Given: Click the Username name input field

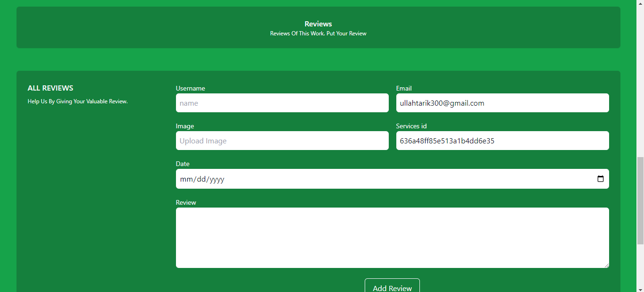Looking at the screenshot, I should point(282,103).
